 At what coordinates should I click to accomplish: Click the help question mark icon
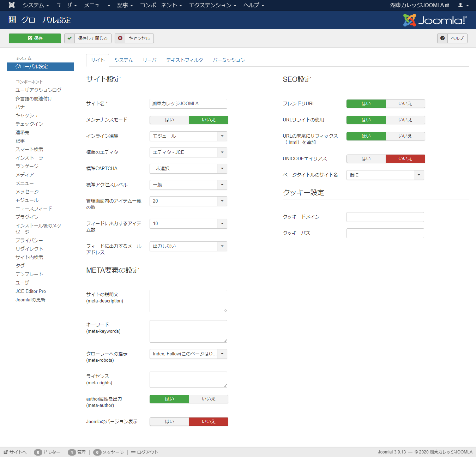click(442, 38)
